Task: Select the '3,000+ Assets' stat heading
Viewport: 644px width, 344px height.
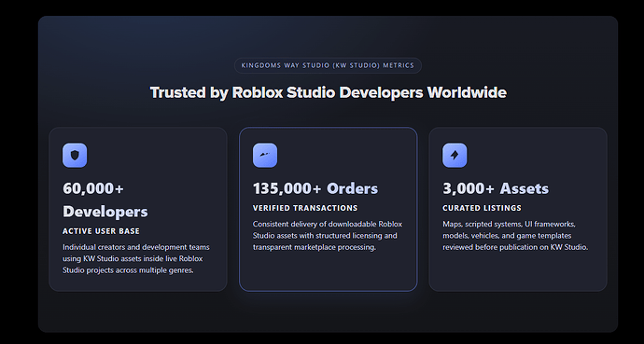Action: pyautogui.click(x=496, y=188)
